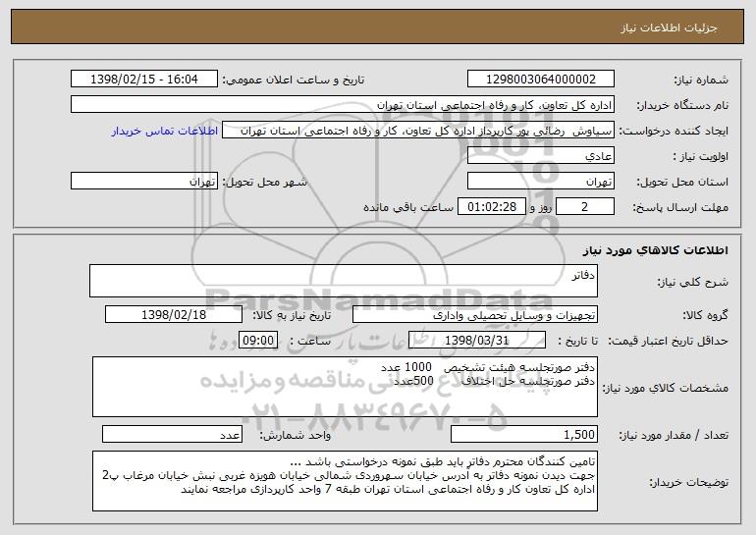Select the توضیحات خریدار text box
The height and width of the screenshot is (535, 756).
click(345, 481)
